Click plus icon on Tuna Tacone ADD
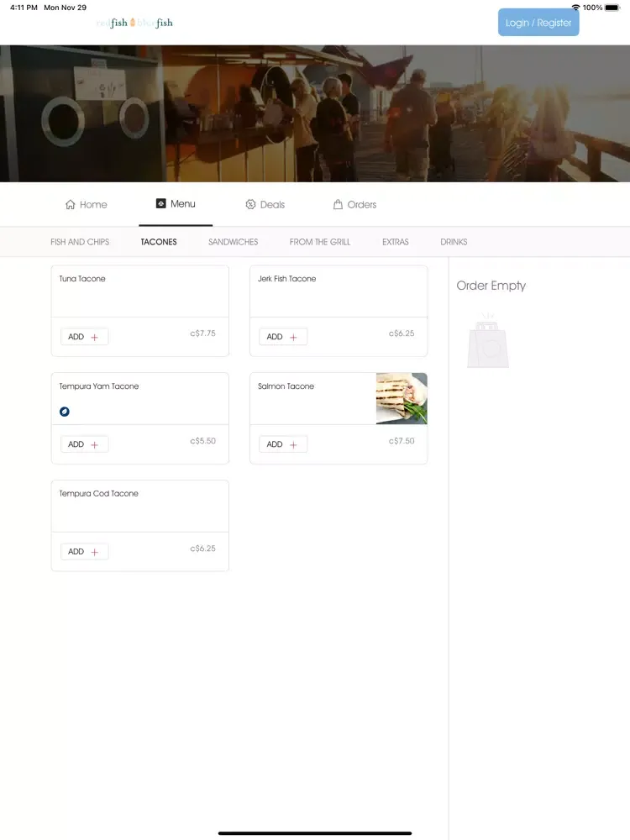The height and width of the screenshot is (840, 630). 95,337
